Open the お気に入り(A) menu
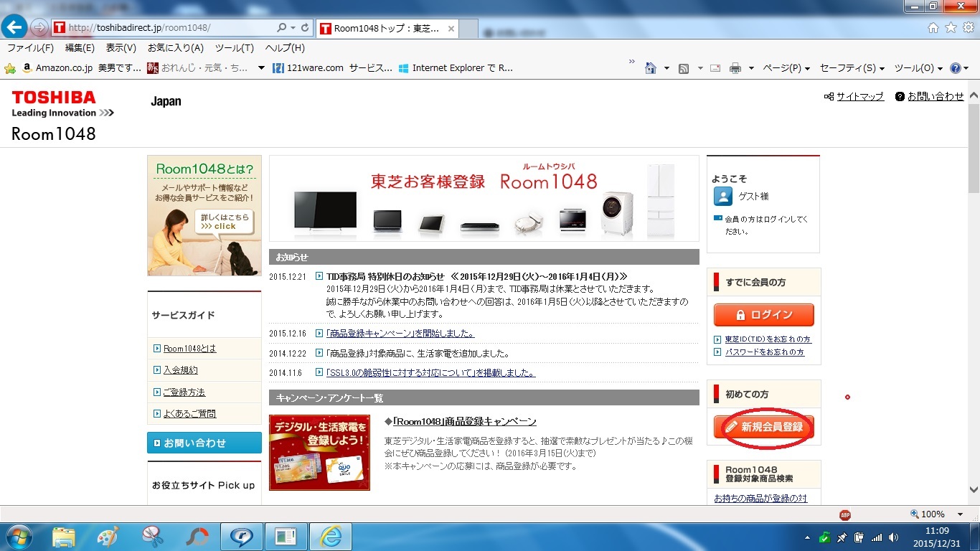 [x=176, y=48]
